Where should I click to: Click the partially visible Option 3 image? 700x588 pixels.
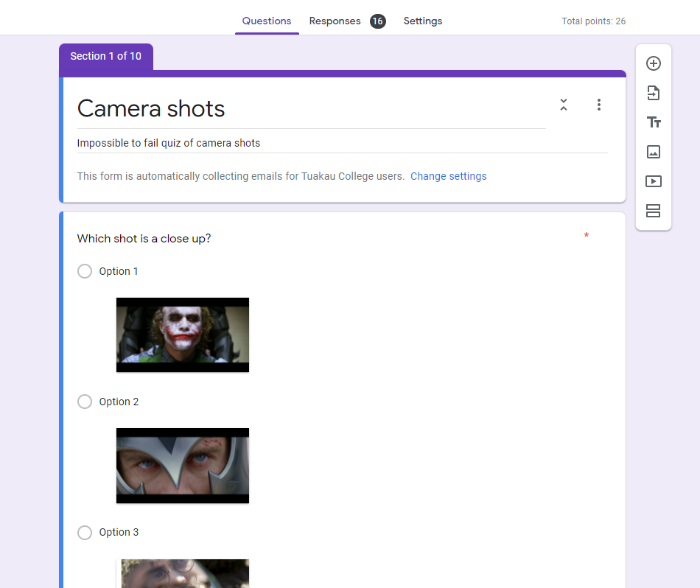(x=183, y=573)
